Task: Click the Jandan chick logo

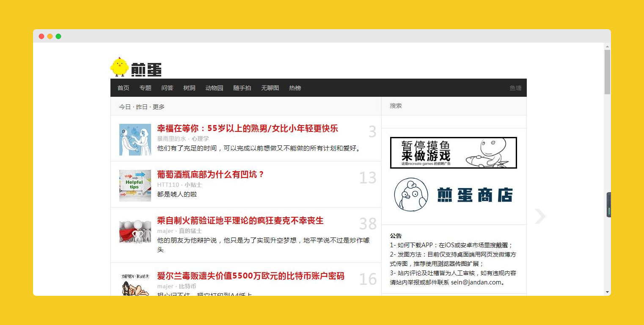Action: 120,66
